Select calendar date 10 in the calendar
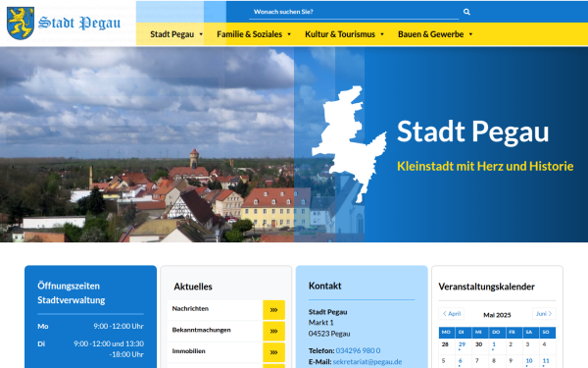Viewport: 588px width, 368px height. click(529, 361)
